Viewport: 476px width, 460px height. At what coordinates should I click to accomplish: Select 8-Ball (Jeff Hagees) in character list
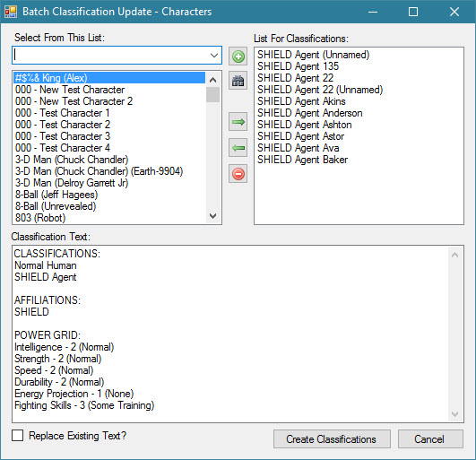[56, 195]
